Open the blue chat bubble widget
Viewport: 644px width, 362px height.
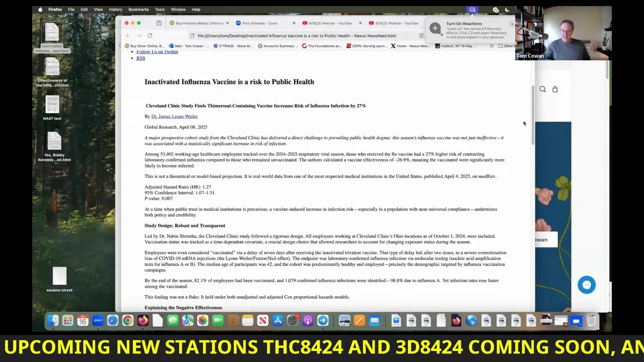(x=587, y=285)
